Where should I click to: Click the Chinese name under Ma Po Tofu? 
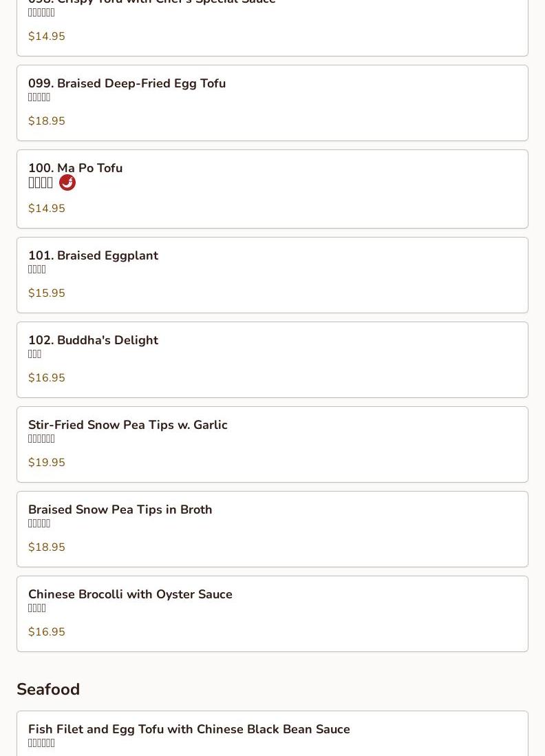[41, 182]
